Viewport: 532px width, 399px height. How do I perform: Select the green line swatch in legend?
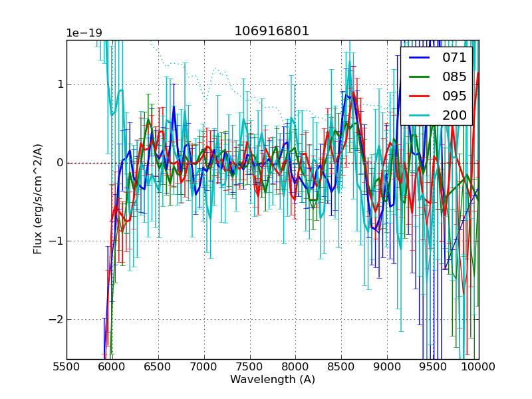point(420,76)
